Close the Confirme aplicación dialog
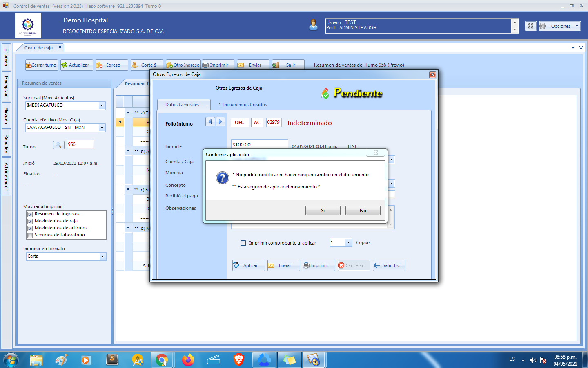The width and height of the screenshot is (588, 368). point(376,153)
